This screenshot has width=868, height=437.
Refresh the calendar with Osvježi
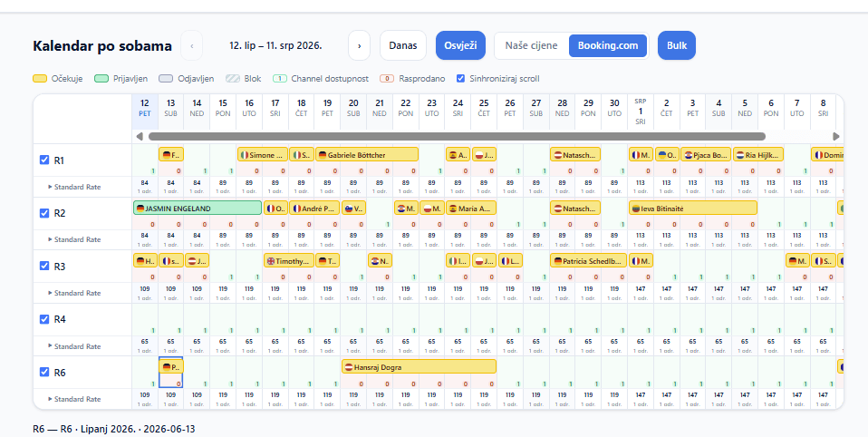click(460, 45)
